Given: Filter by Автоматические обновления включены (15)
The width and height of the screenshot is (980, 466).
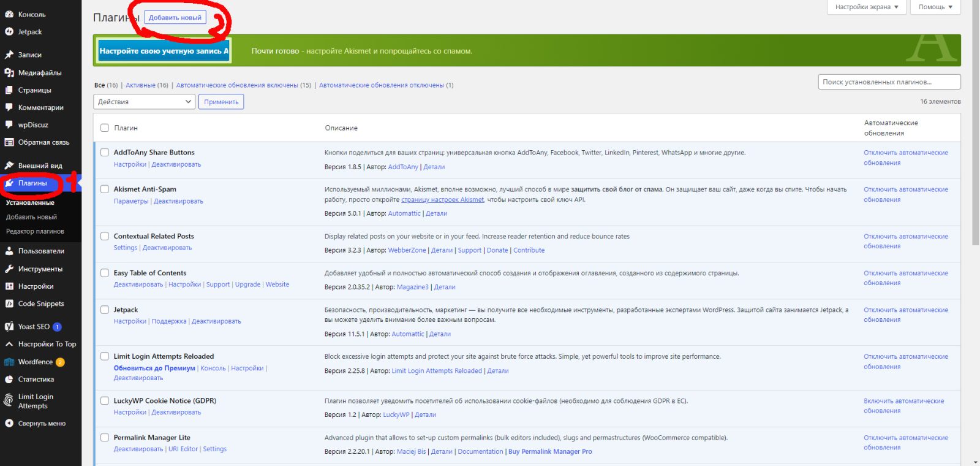Looking at the screenshot, I should click(x=244, y=85).
